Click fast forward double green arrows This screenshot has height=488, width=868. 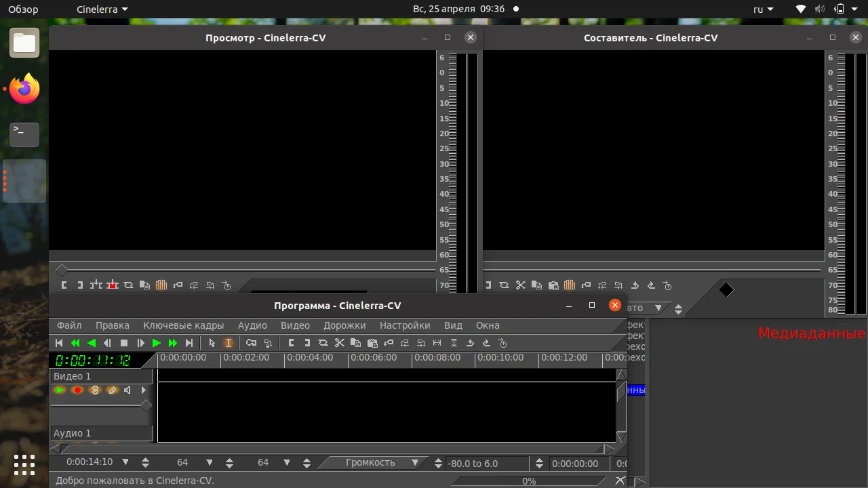coord(173,343)
